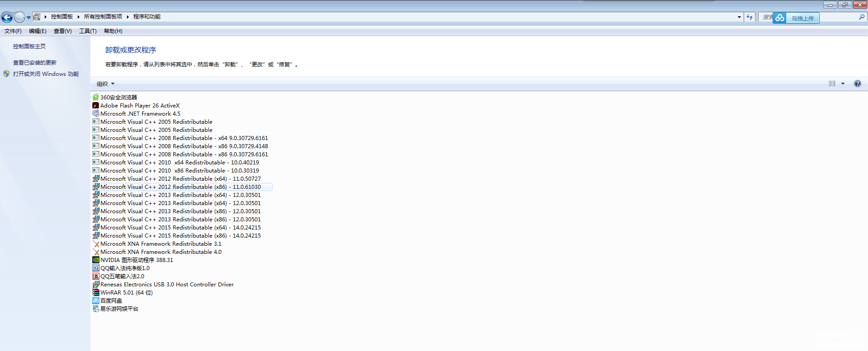Click the 拖拽上传 upload button
868x351 pixels.
(x=802, y=19)
